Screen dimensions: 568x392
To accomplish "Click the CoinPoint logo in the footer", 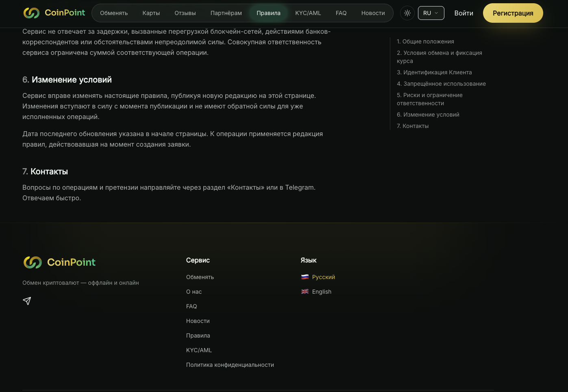I will coord(59,262).
